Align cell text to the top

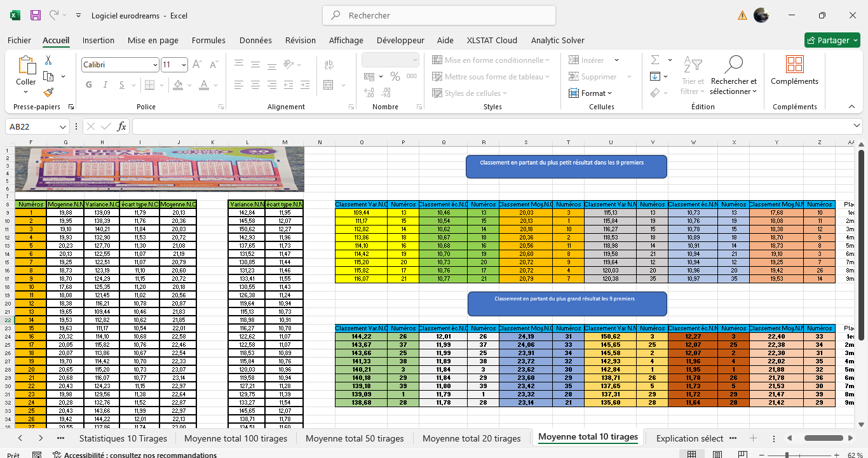pos(239,64)
